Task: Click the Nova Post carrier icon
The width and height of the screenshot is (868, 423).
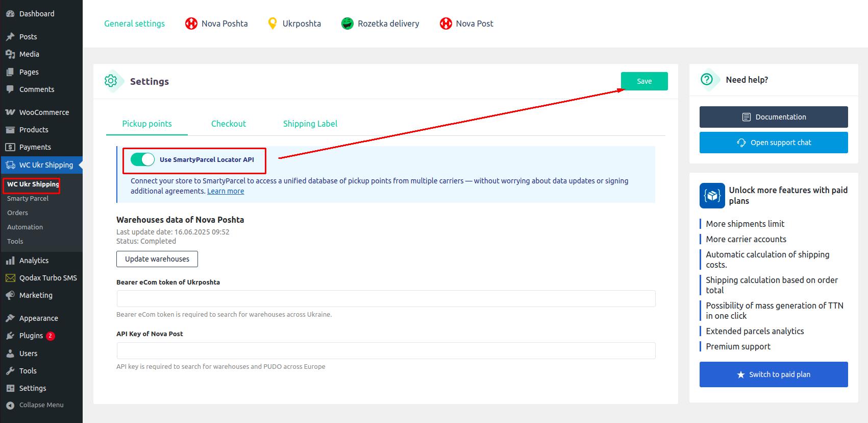Action: tap(445, 24)
